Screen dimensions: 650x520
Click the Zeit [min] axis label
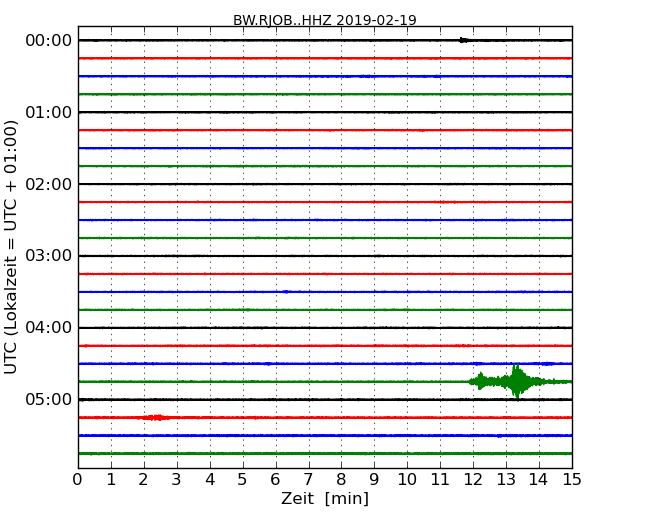(x=325, y=498)
